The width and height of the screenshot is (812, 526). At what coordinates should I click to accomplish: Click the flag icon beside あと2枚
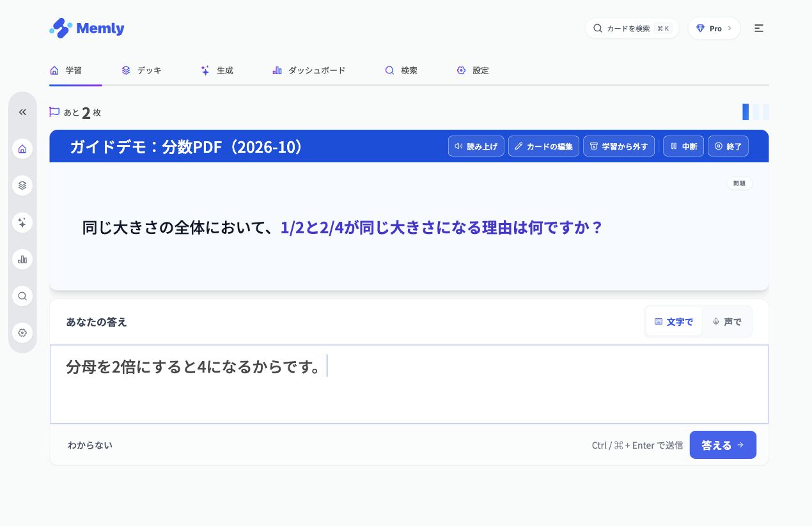[x=54, y=112]
